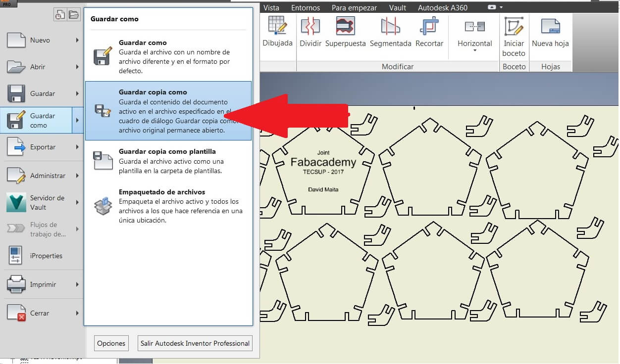Screen dimensions: 620x364
Task: Switch to the Entornos ribbon tab
Action: [306, 8]
